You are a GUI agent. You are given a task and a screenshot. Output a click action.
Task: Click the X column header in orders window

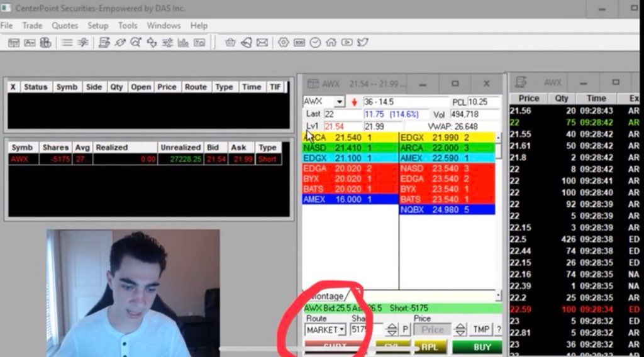pos(13,87)
